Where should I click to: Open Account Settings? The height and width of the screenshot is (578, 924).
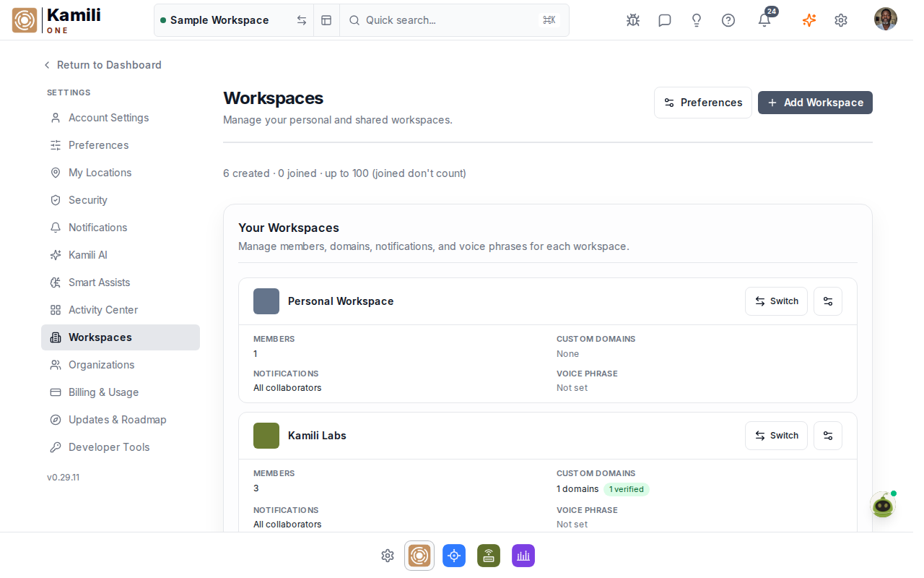121,118
